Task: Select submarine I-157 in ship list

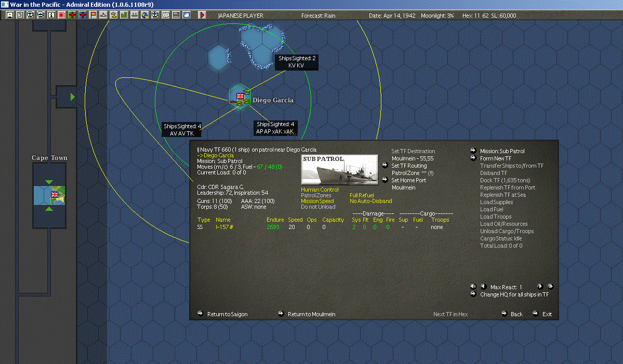Action: (224, 227)
